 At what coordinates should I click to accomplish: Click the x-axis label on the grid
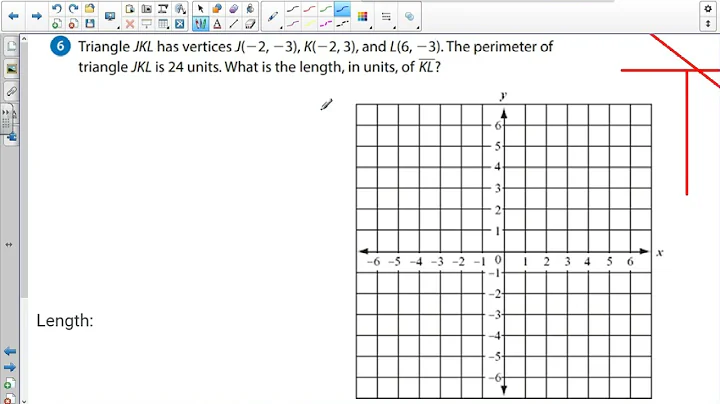pos(659,252)
